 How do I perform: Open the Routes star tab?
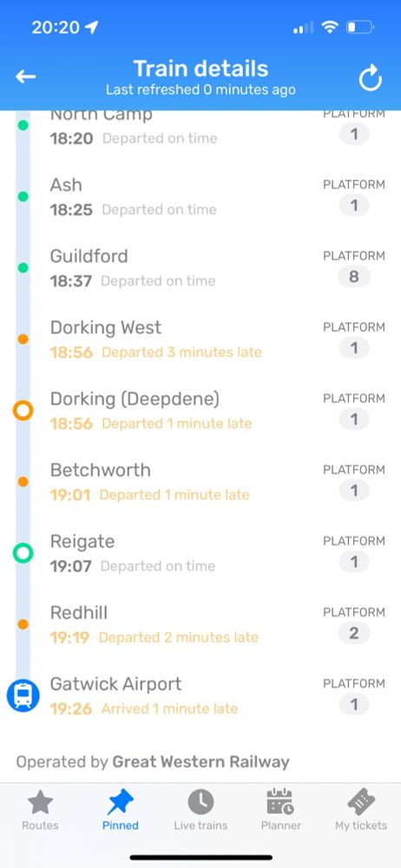tap(40, 811)
